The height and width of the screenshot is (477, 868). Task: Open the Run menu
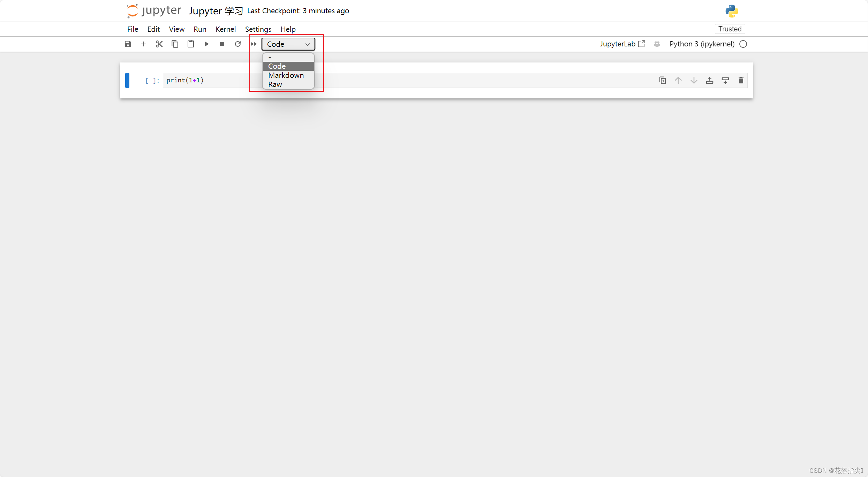pyautogui.click(x=200, y=29)
